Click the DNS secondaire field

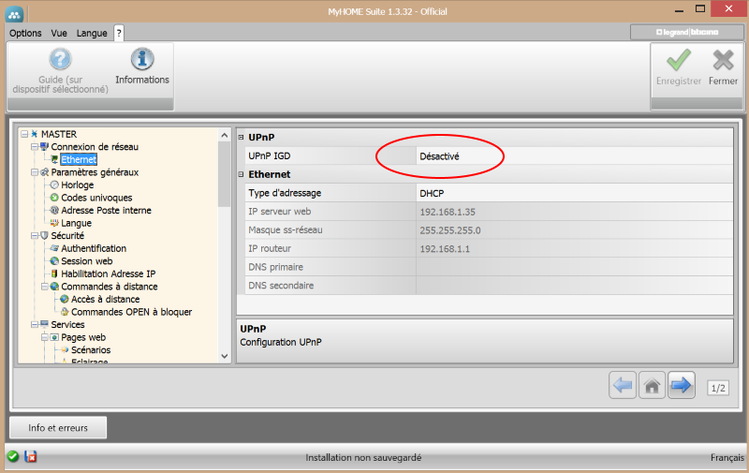pyautogui.click(x=575, y=286)
